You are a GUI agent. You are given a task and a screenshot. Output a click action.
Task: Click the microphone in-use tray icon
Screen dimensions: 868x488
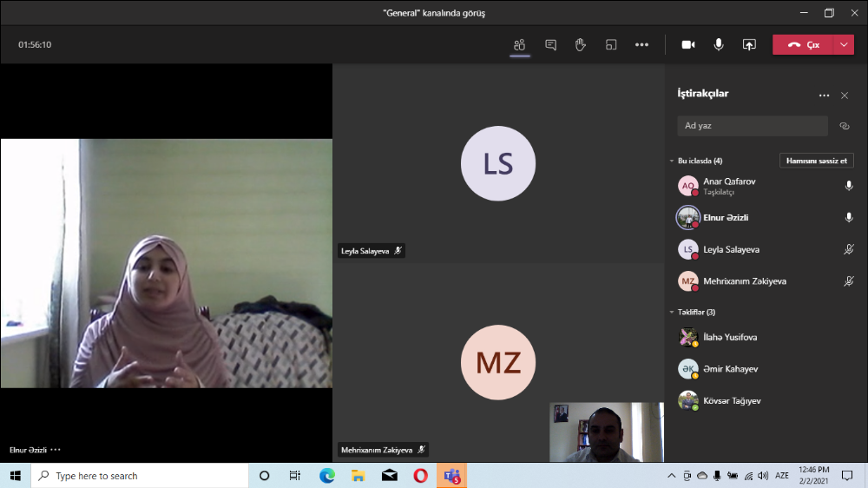pos(717,476)
